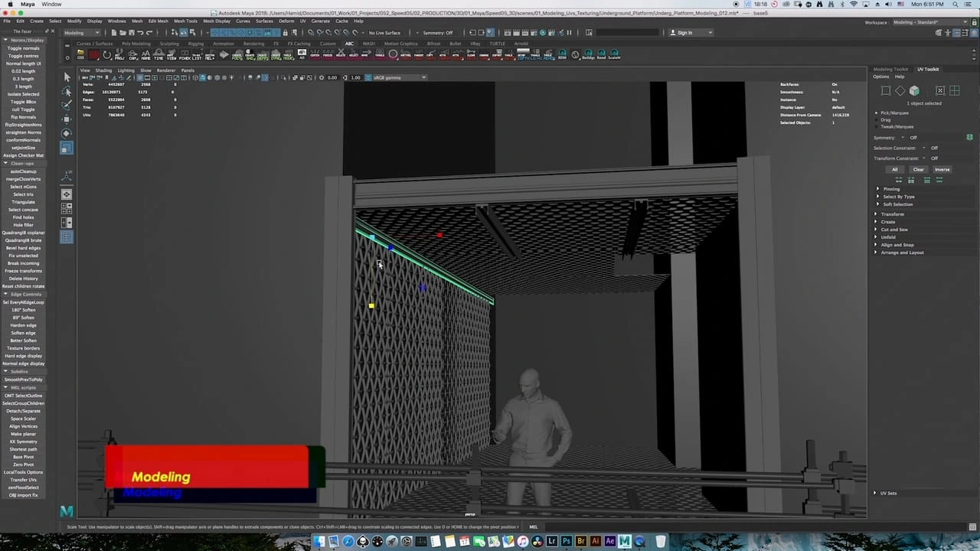Image resolution: width=980 pixels, height=551 pixels.
Task: Switch to the Modeling Toolkit tab
Action: click(x=890, y=69)
